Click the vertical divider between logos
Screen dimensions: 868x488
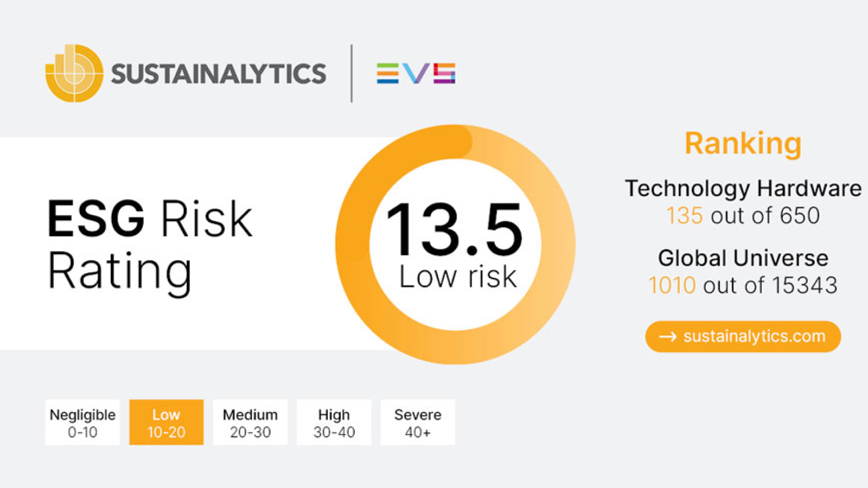click(352, 73)
